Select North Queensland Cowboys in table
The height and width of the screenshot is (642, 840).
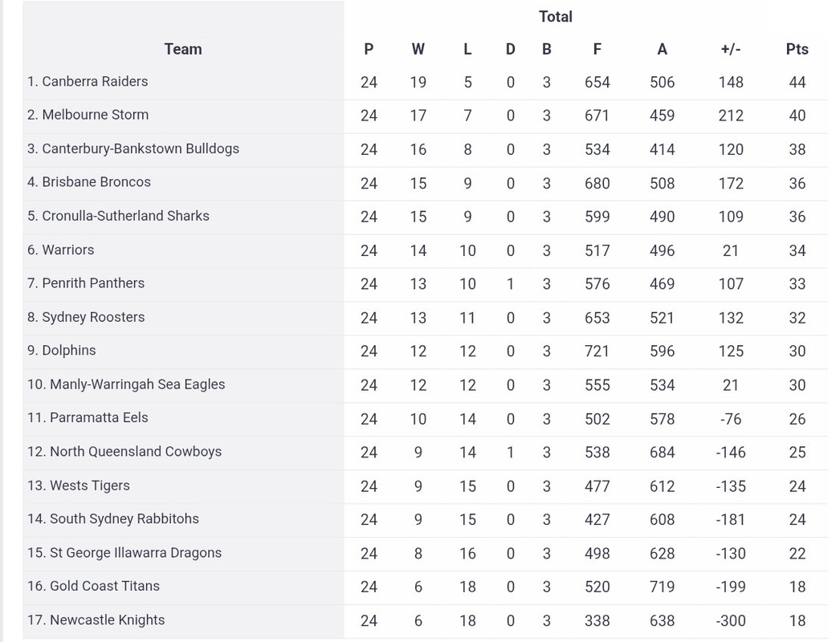coord(135,452)
